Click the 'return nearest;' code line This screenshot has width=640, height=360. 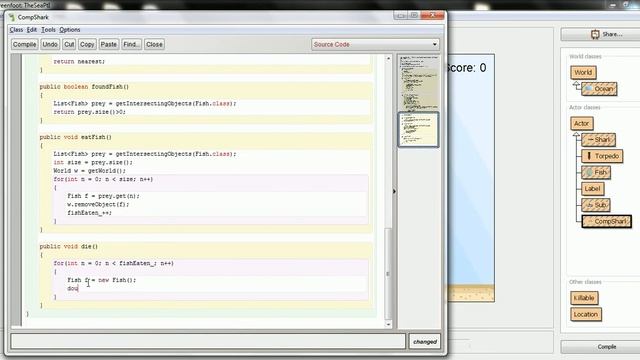click(79, 61)
